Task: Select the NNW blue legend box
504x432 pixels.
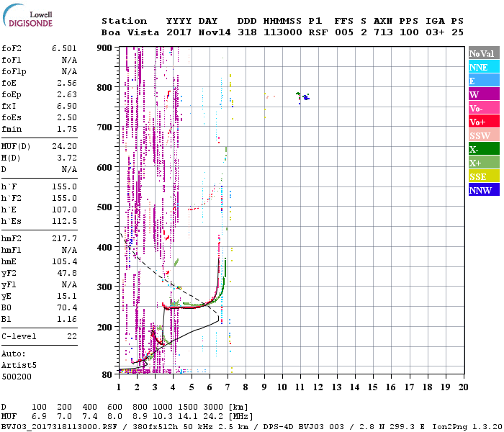Action: pos(483,190)
